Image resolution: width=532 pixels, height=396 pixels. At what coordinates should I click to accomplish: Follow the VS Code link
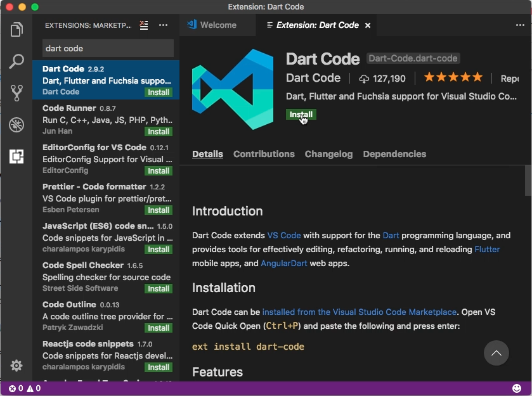(284, 235)
